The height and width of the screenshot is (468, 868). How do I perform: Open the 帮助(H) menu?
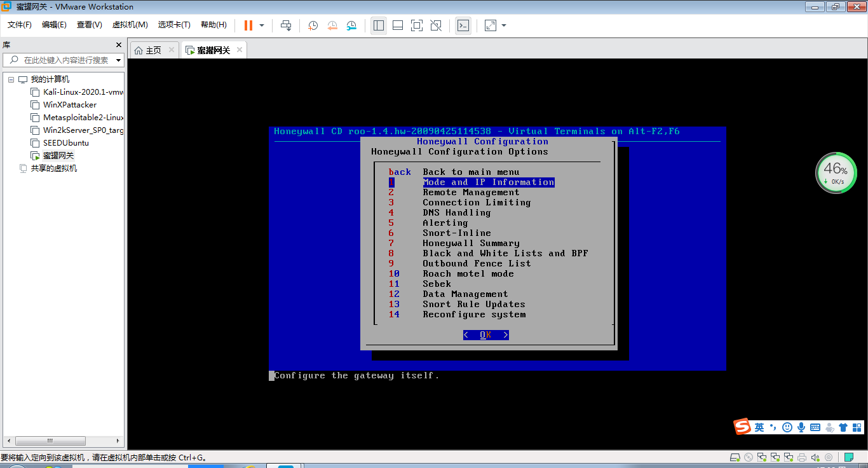214,25
